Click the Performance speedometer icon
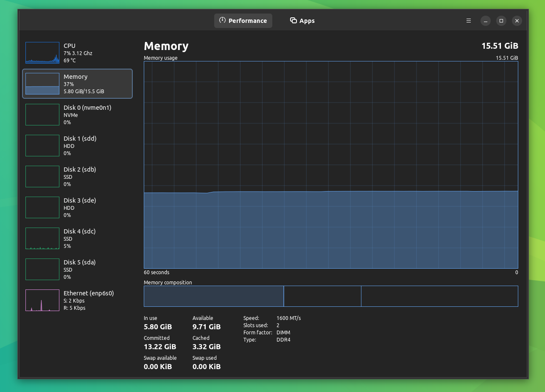The height and width of the screenshot is (392, 545). (222, 20)
